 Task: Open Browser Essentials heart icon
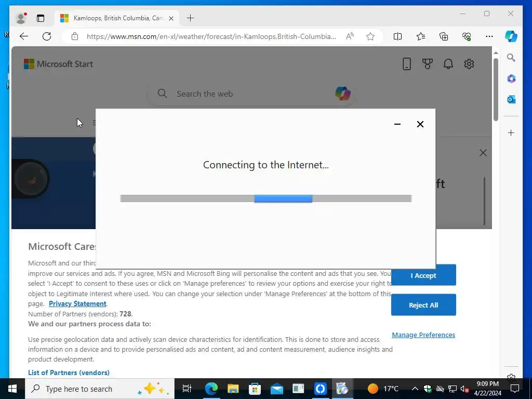click(467, 36)
